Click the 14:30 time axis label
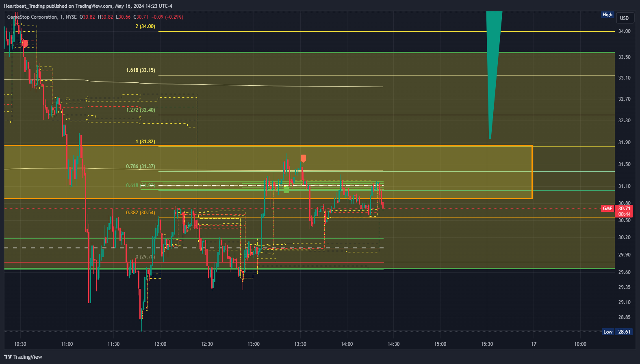The width and height of the screenshot is (640, 364). [x=394, y=344]
